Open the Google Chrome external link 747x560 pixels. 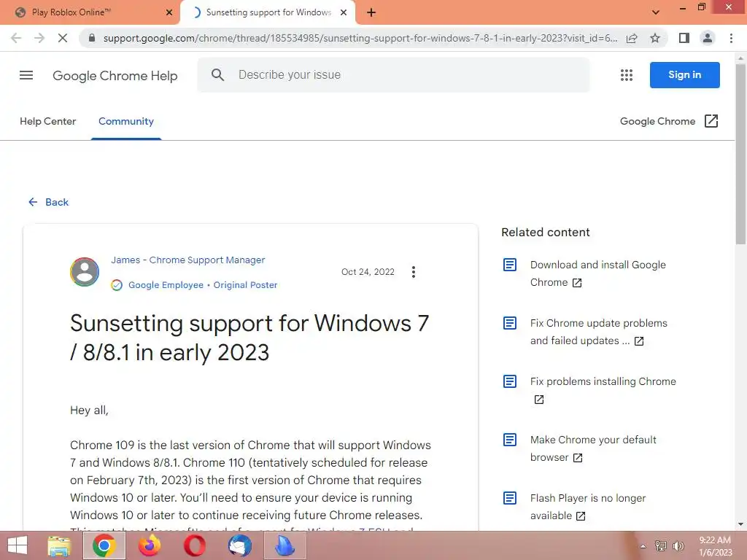pos(669,122)
